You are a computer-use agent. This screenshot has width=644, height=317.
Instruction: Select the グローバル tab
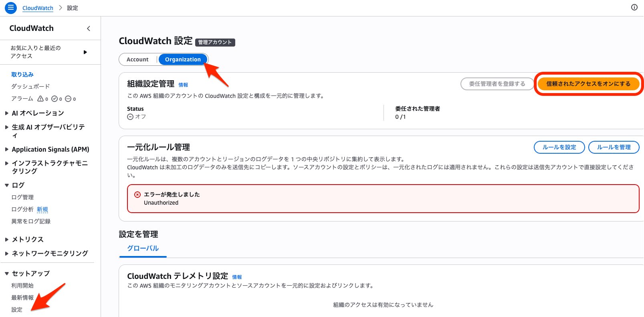(x=143, y=248)
